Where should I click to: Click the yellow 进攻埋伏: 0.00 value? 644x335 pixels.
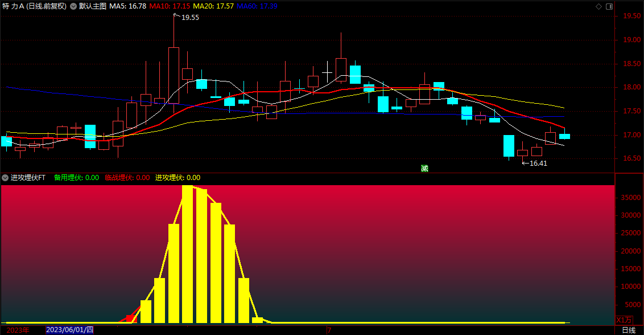[x=178, y=178]
